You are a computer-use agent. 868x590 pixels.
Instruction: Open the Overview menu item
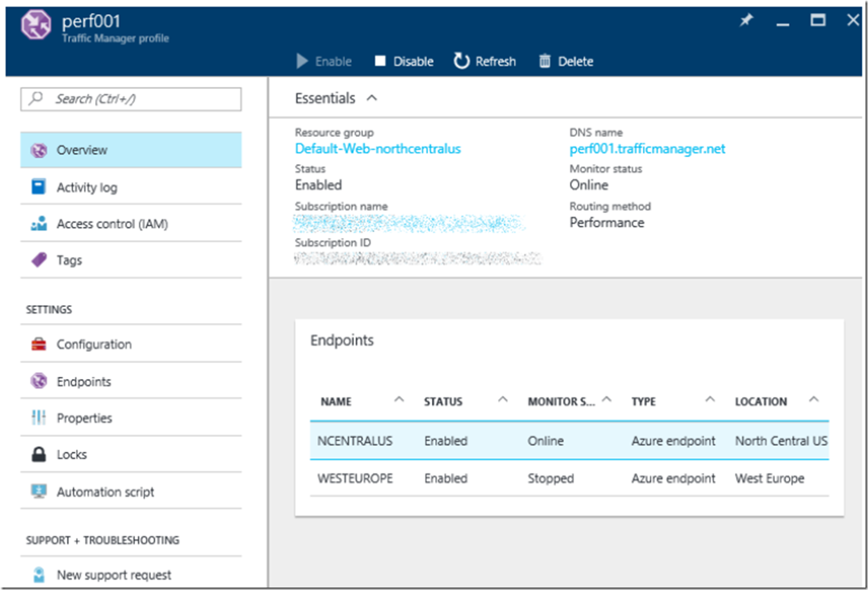tap(131, 150)
